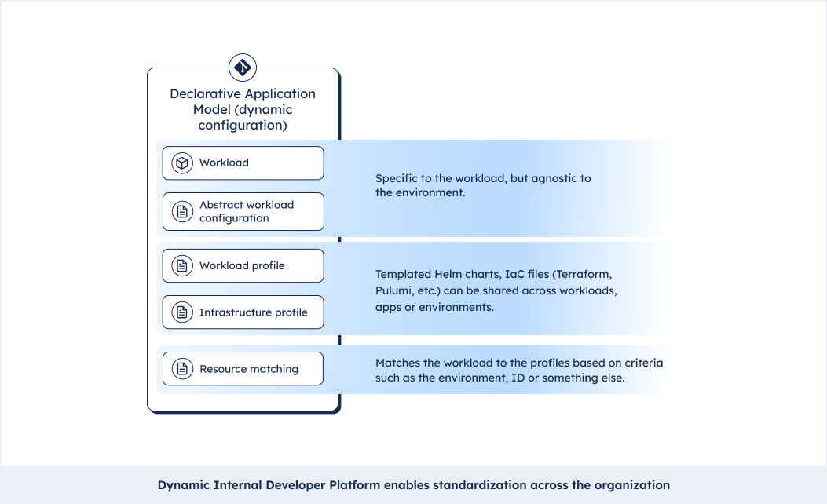
Task: Click the document icon beside Resource matching
Action: [182, 368]
